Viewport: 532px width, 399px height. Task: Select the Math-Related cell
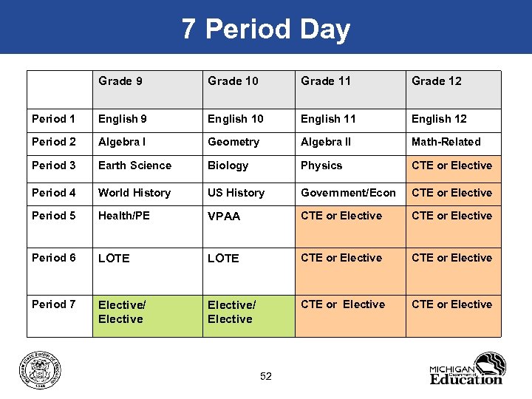(x=446, y=142)
